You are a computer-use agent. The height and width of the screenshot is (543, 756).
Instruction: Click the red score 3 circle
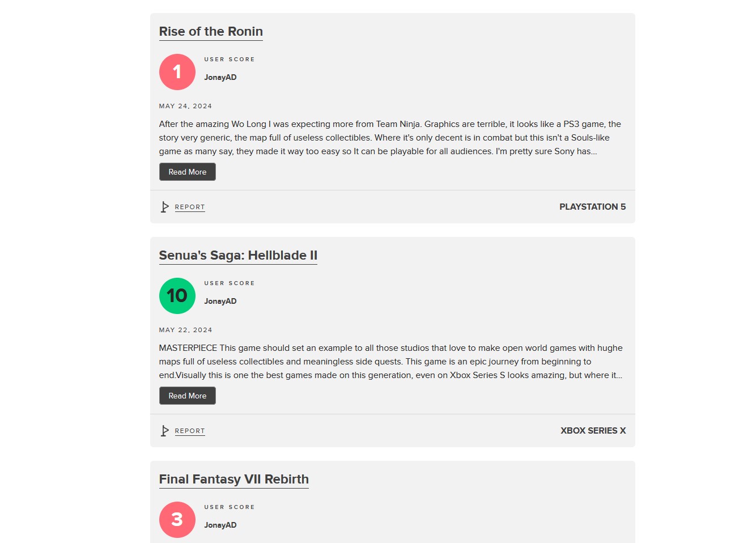click(177, 520)
